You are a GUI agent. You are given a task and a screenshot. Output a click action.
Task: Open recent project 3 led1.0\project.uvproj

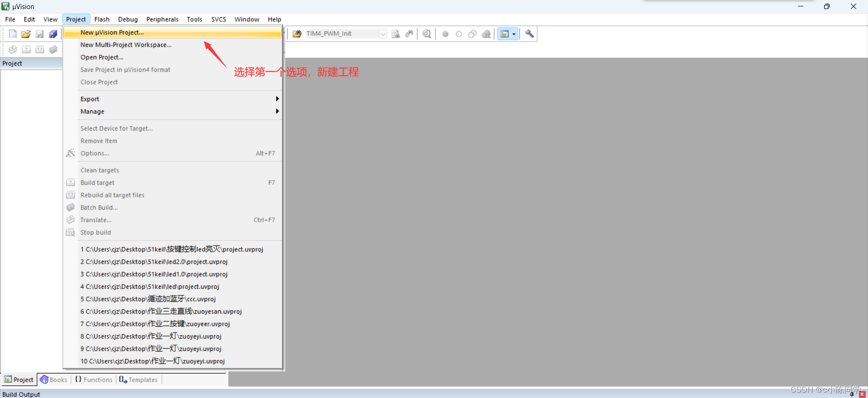click(173, 274)
